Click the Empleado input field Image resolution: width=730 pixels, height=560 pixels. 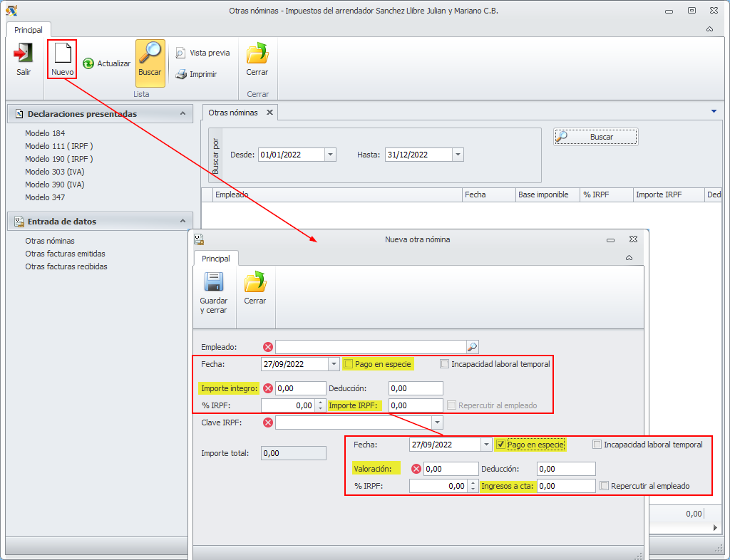371,347
